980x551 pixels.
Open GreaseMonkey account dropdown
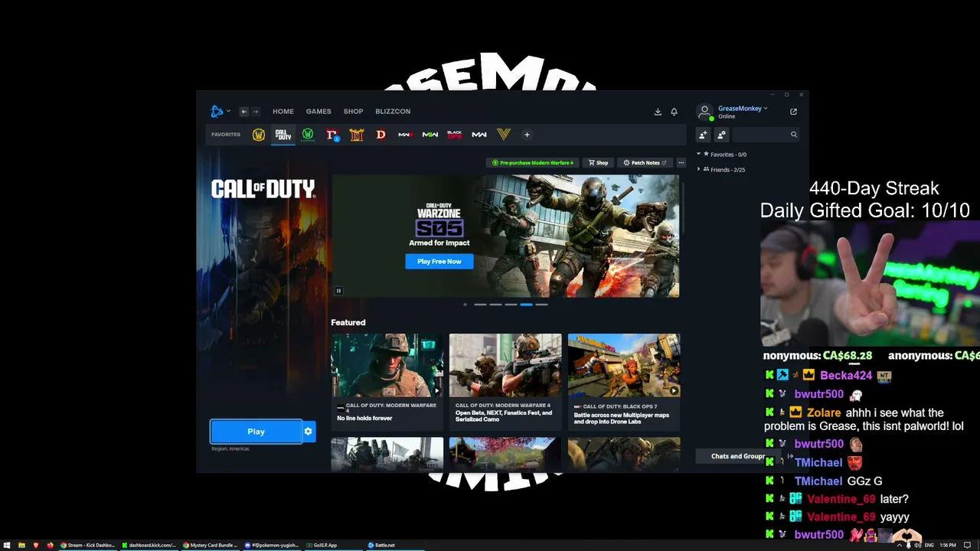click(742, 109)
